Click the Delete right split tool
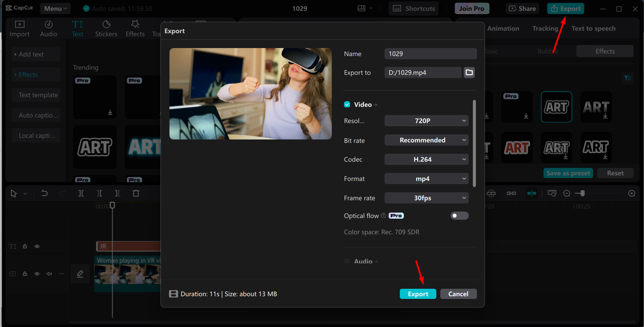 117,193
